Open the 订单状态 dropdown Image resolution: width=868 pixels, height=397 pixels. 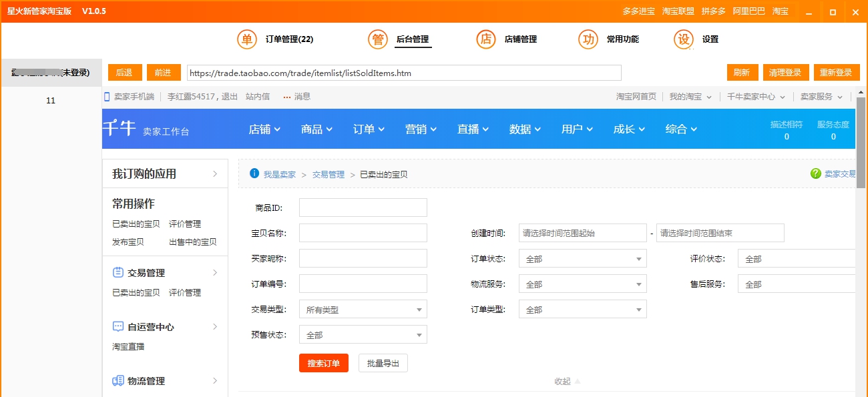(582, 258)
